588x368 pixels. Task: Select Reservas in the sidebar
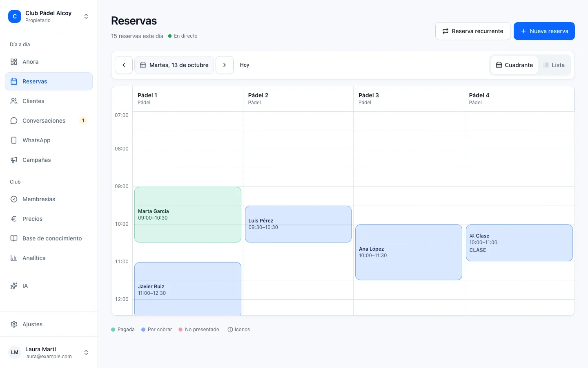(49, 81)
